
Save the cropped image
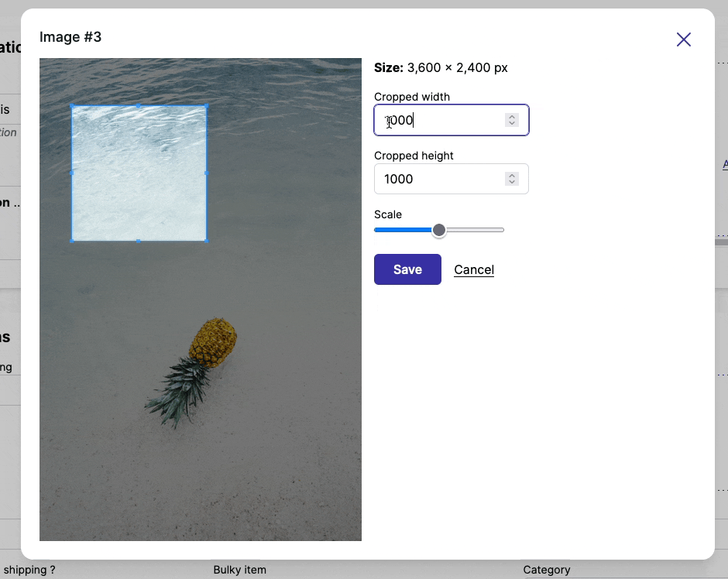(407, 269)
